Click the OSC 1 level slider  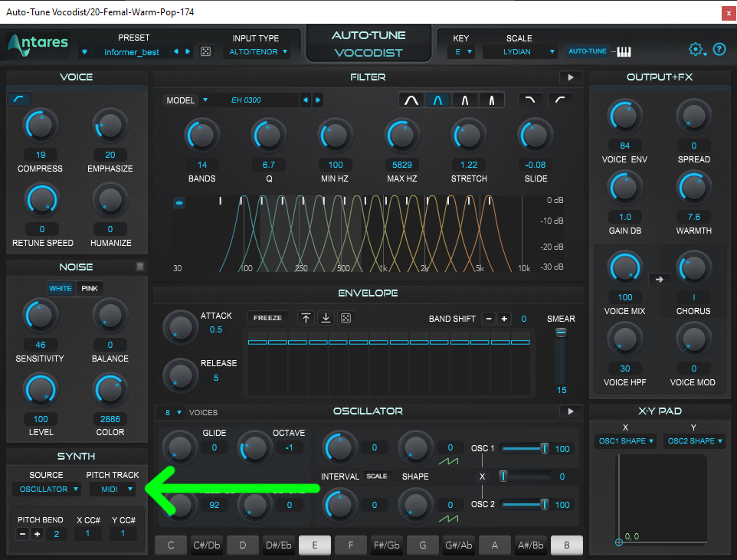click(x=523, y=449)
